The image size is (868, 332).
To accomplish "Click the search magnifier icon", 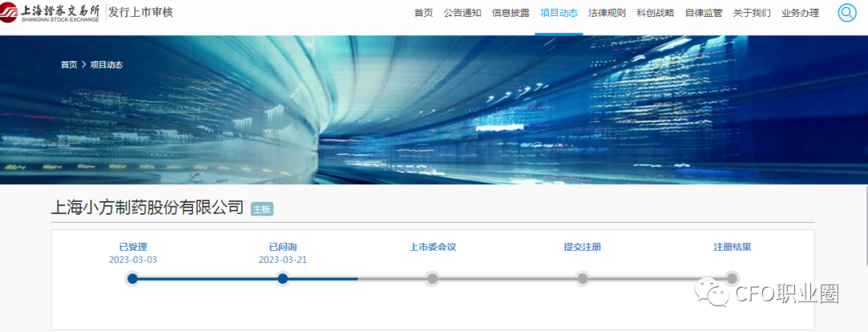I will pyautogui.click(x=847, y=13).
